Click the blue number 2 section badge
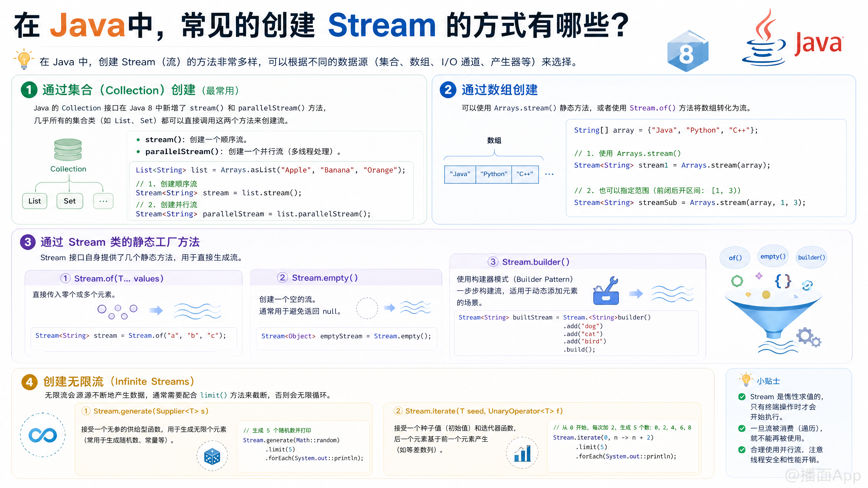868x488 pixels. 448,90
